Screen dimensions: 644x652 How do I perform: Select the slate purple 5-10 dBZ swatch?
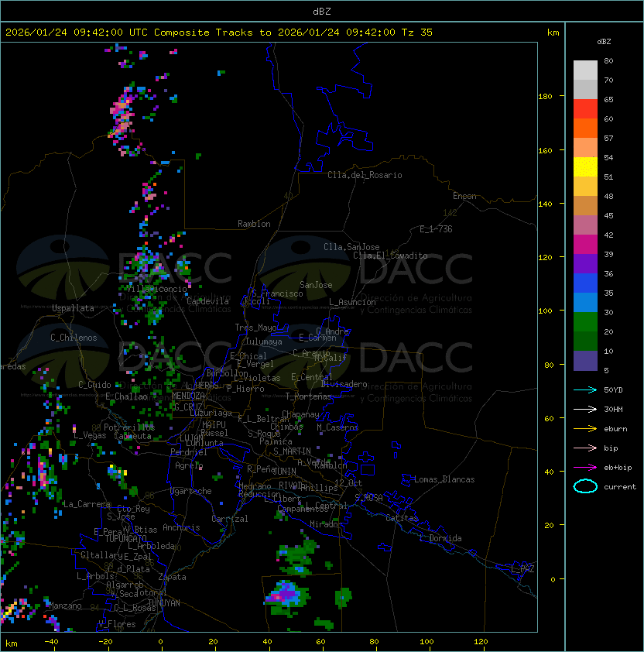pos(585,361)
